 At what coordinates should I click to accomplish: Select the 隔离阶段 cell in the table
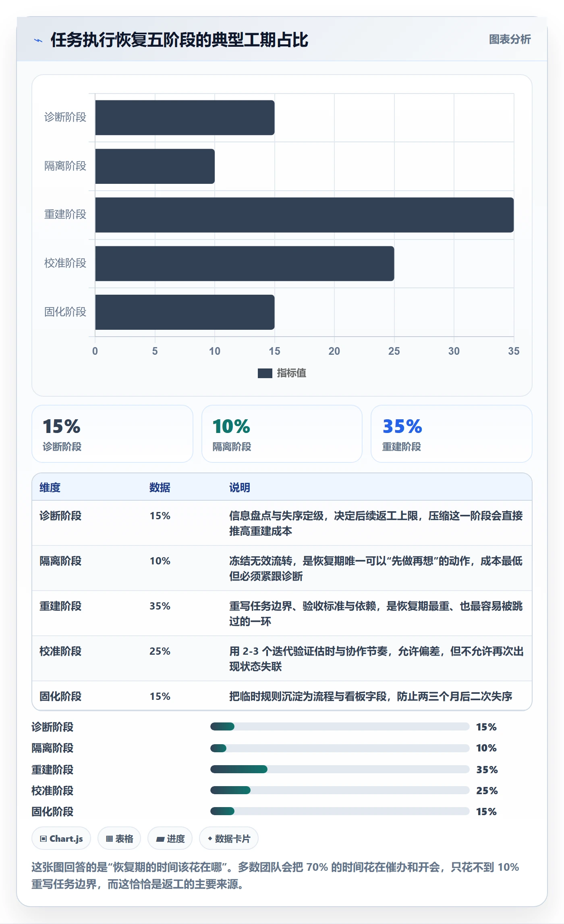point(60,561)
